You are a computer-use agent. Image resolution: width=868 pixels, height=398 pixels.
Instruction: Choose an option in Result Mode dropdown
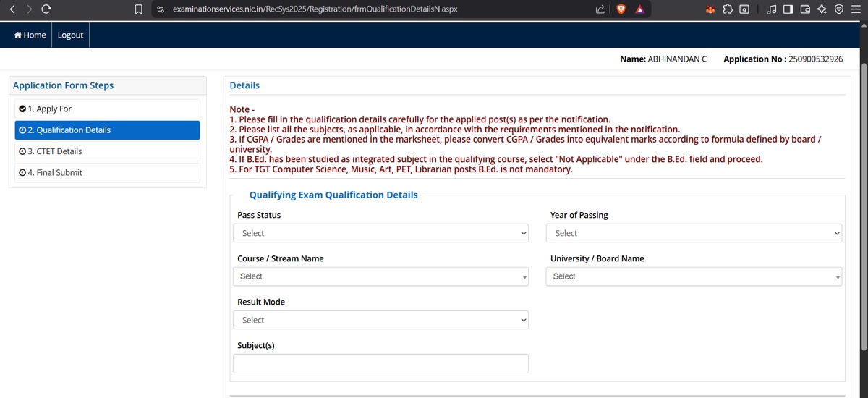(x=380, y=320)
